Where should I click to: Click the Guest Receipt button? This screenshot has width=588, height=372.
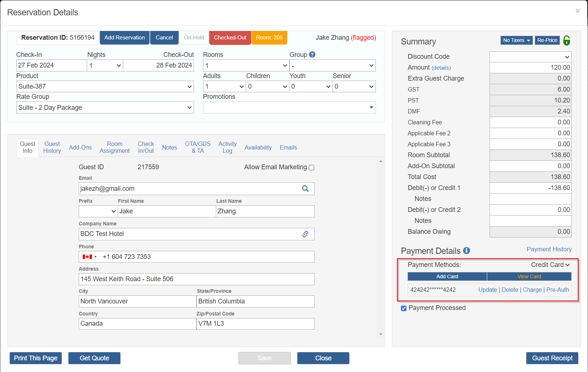click(x=552, y=358)
